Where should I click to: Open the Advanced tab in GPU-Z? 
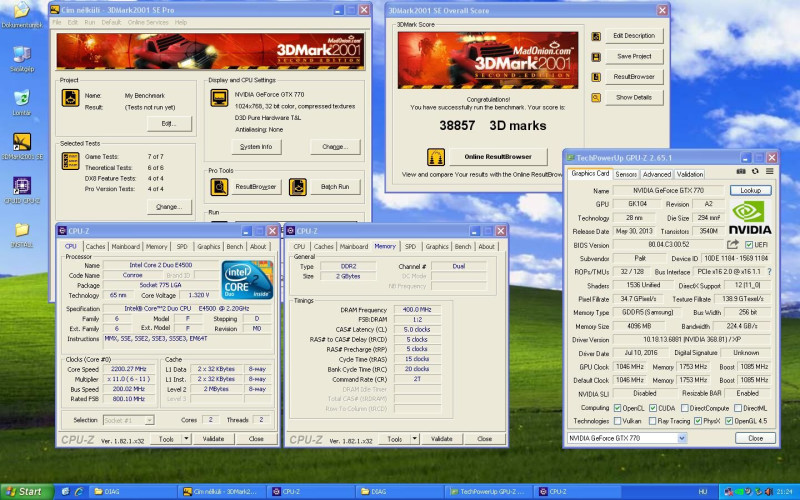pos(657,174)
